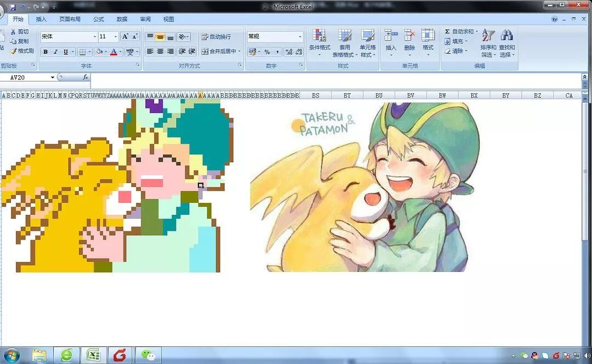
Task: Click the Name Box showing AV20
Action: [25, 77]
